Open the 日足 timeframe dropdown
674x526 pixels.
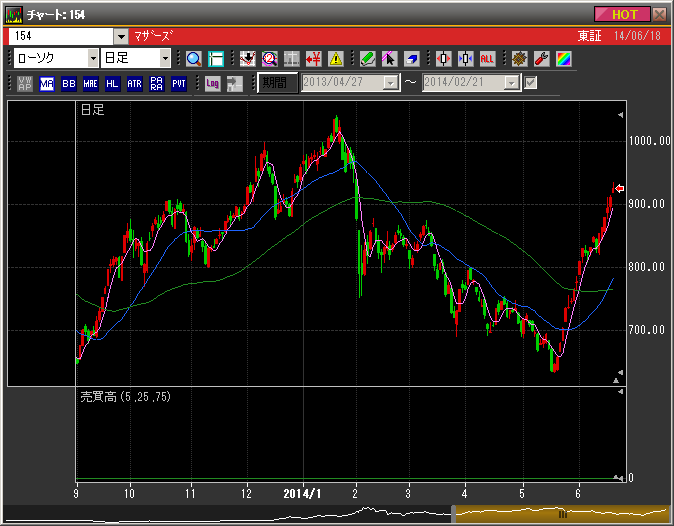(x=164, y=58)
